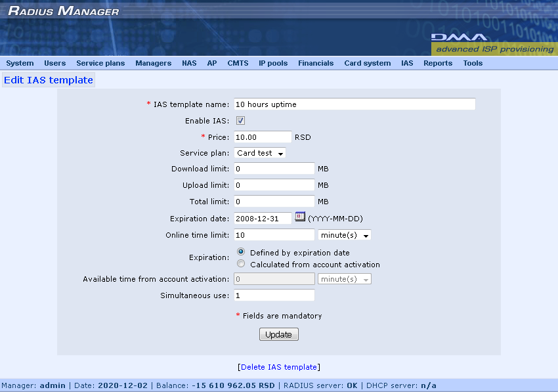Viewport: 558px width, 392px height.
Task: Select Defined by expiration date radio
Action: 241,251
